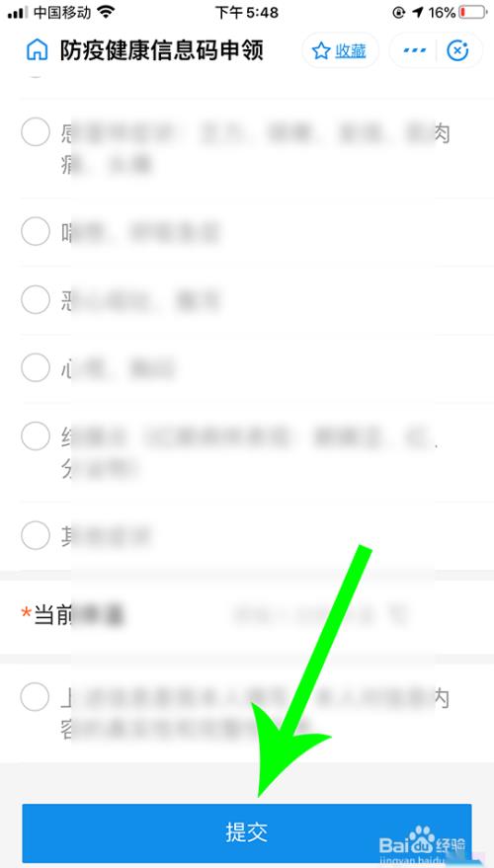Screen dimensions: 494x868
Task: Close the mini program with the circled X
Action: [x=457, y=51]
